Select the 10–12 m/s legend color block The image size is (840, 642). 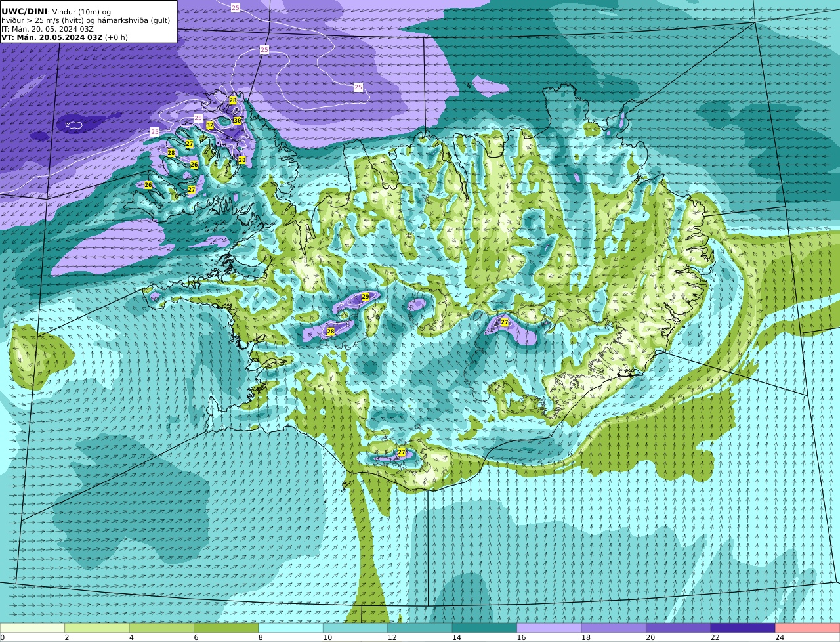[355, 628]
